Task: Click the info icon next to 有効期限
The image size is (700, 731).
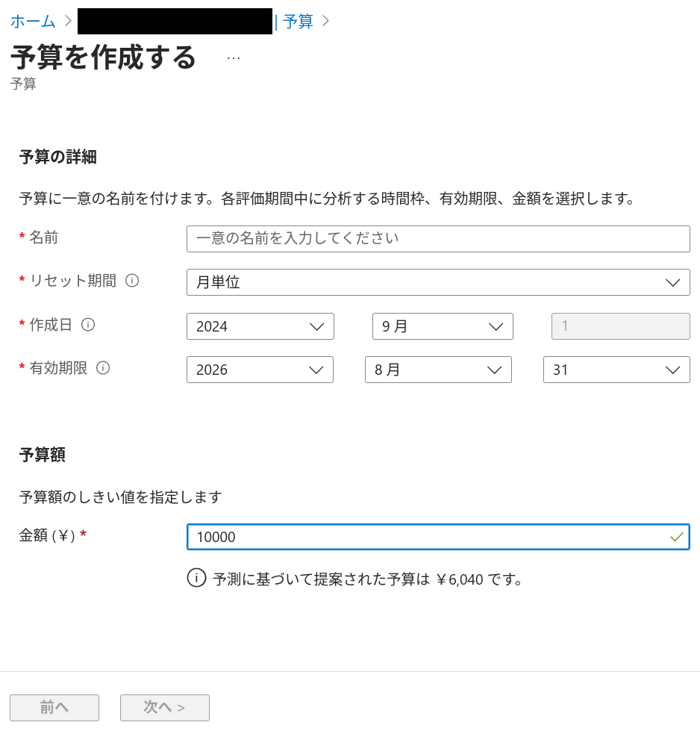Action: pos(103,368)
